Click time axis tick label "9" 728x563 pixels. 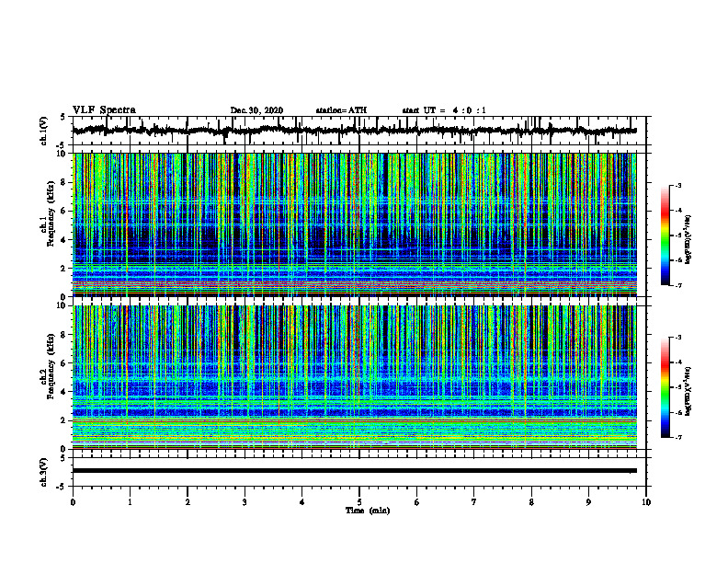588,502
